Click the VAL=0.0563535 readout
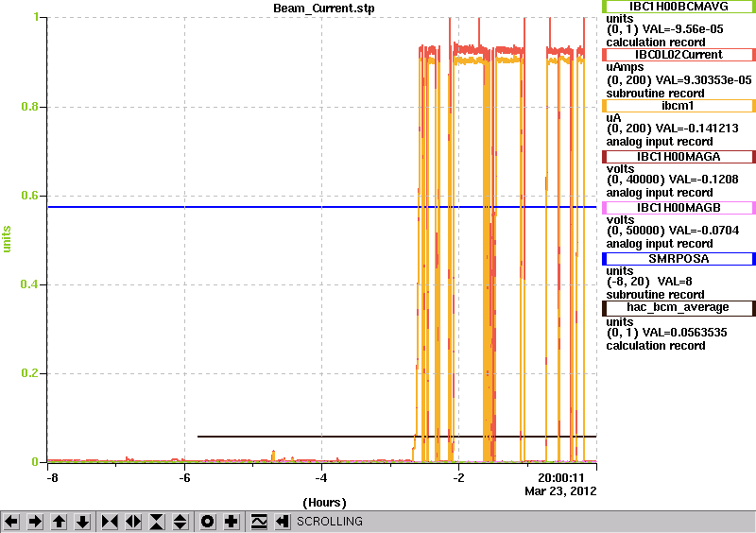756x533 pixels. pos(683,333)
